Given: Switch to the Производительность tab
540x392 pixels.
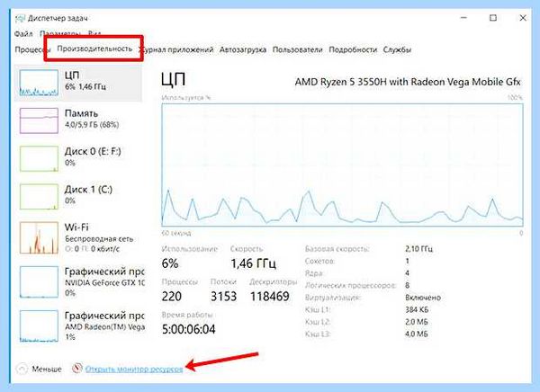Looking at the screenshot, I should point(94,49).
